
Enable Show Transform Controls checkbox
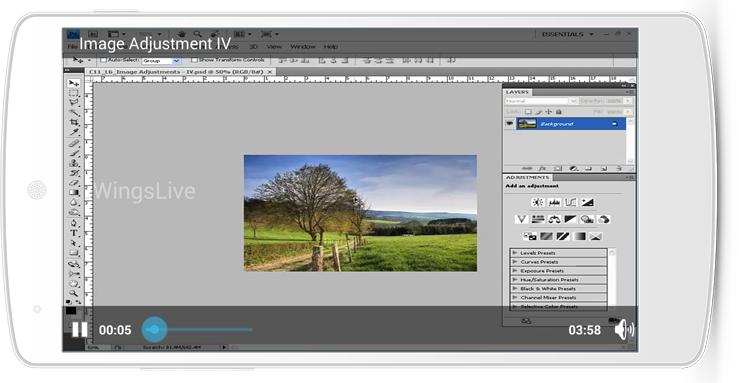[x=194, y=60]
